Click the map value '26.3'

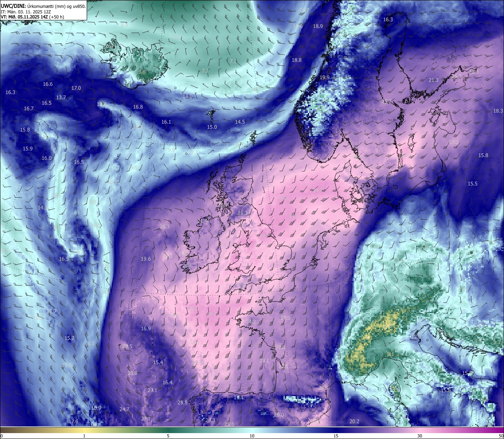[x=165, y=226]
